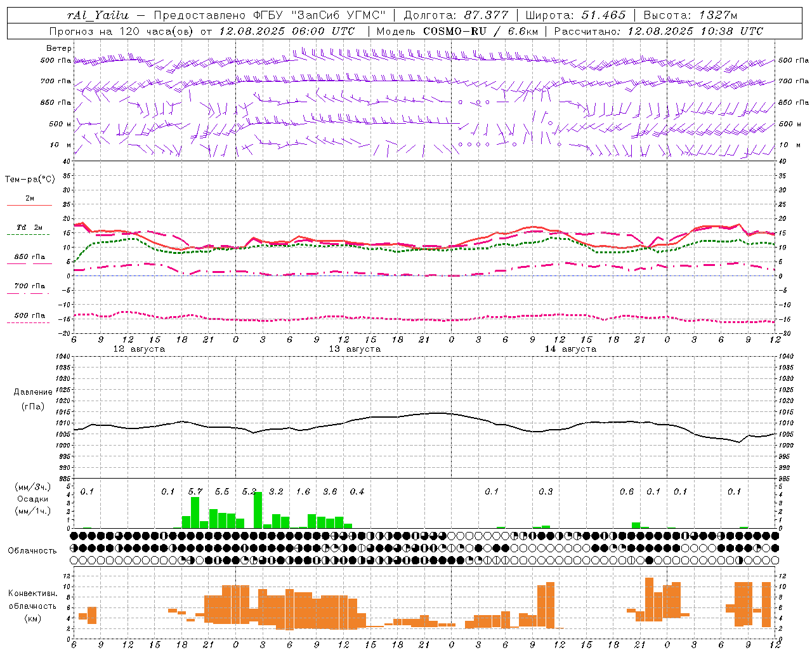Click the dotted 500 гПа temperature legend line
Viewport: 812px width, 650px height.
28,322
